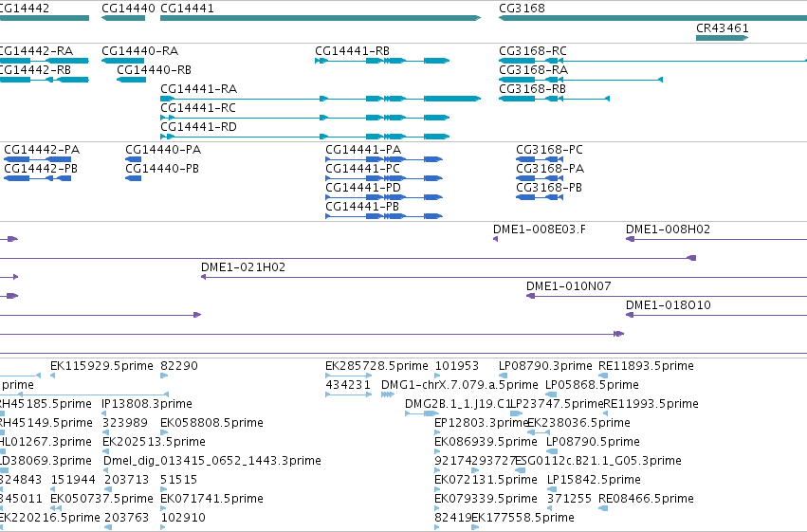Click EST RE11893.5prime

(x=646, y=366)
